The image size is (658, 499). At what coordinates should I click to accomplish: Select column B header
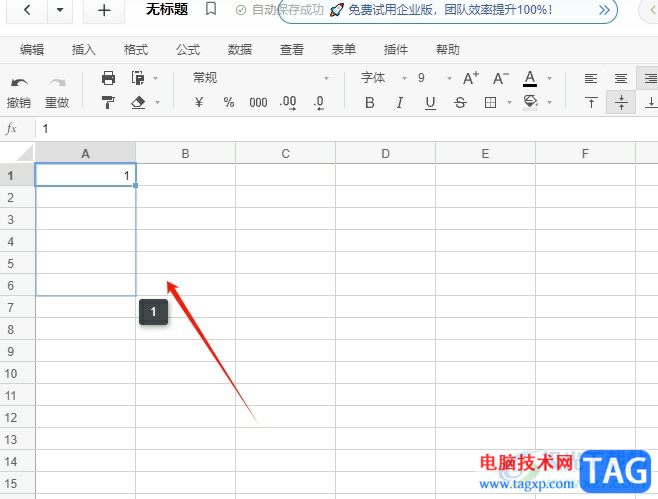point(185,153)
